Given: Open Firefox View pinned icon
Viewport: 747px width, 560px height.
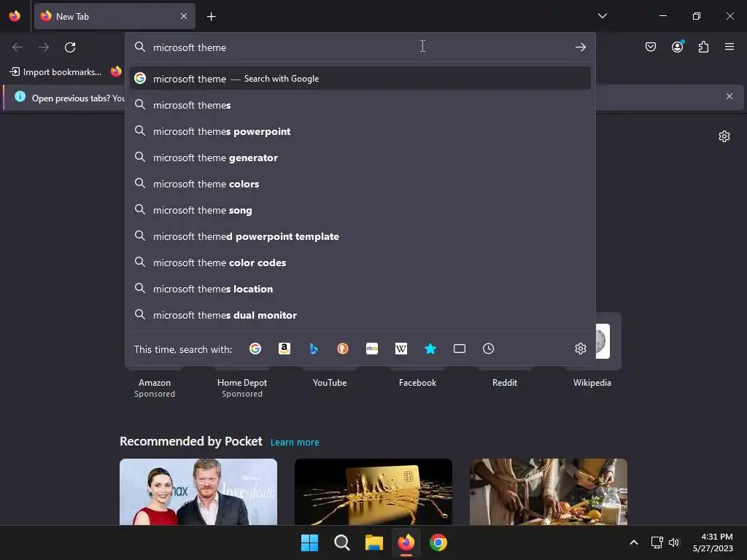Looking at the screenshot, I should click(15, 16).
